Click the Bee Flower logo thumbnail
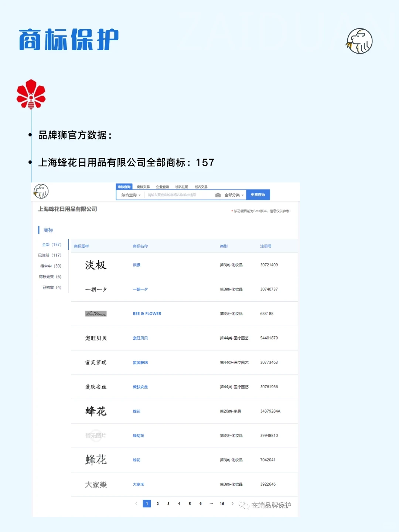The width and height of the screenshot is (399, 532). click(x=96, y=314)
